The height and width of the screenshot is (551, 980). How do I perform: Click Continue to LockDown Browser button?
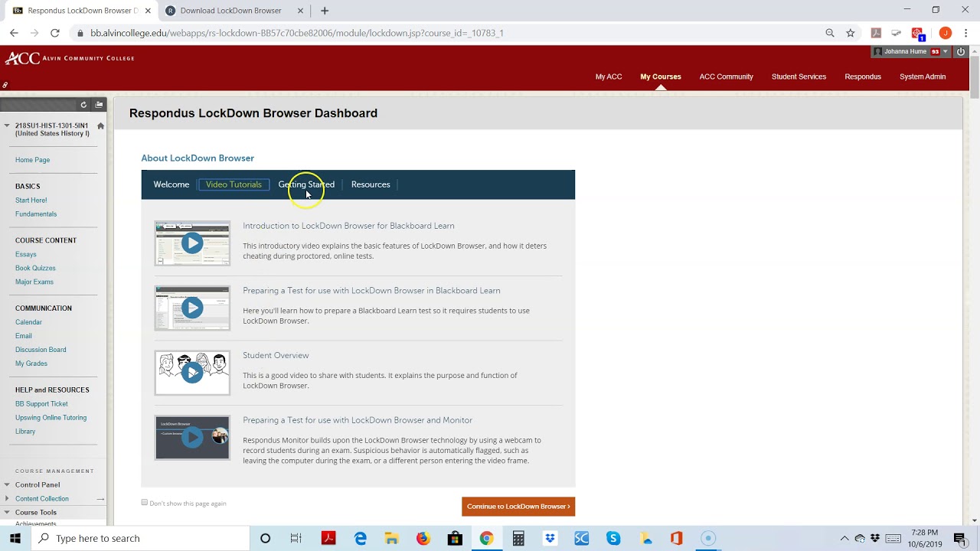pos(518,507)
